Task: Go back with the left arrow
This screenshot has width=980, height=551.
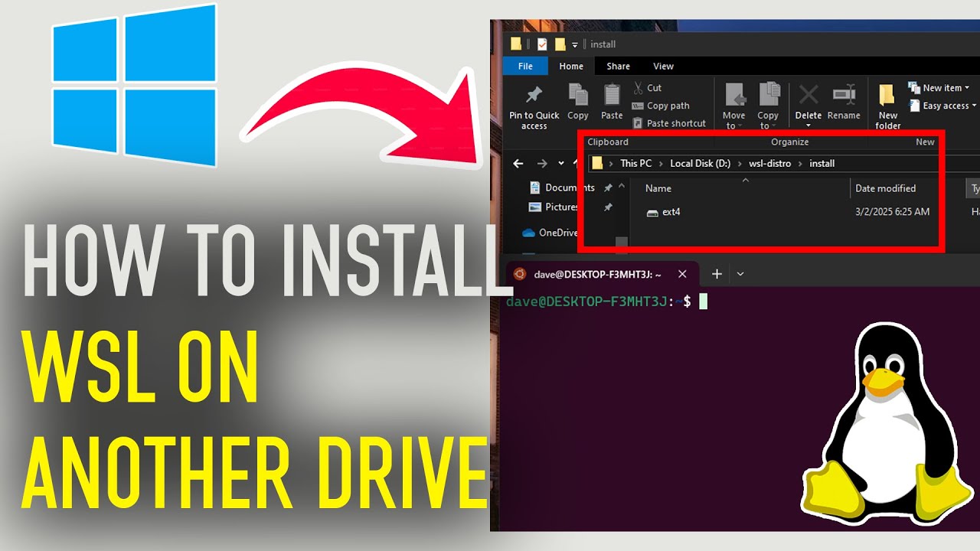Action: [518, 163]
